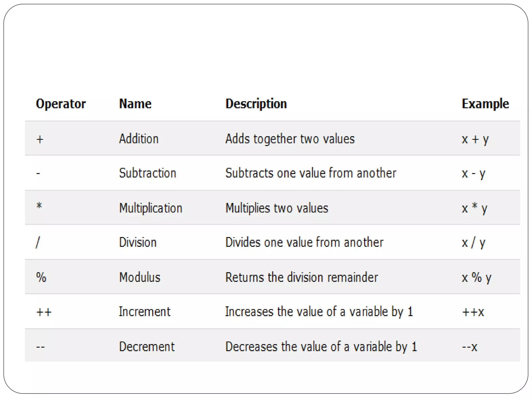Click the Example column header
532x399 pixels.
pos(485,104)
